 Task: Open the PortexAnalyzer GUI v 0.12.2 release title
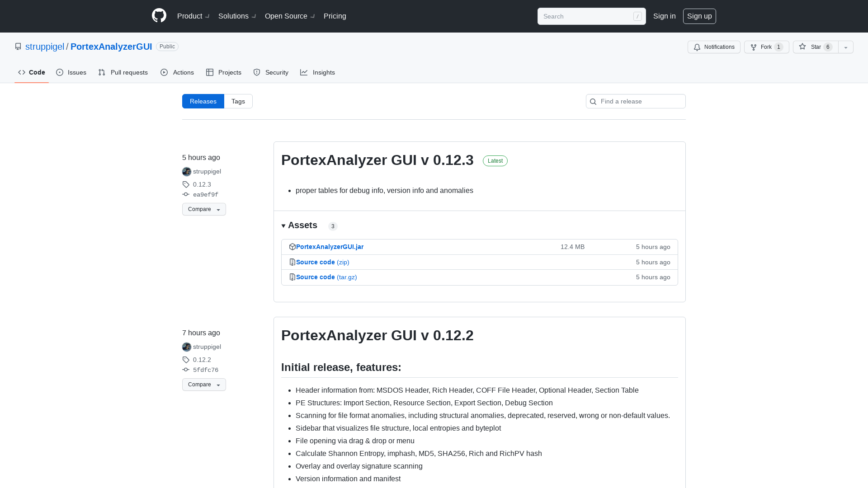tap(377, 335)
